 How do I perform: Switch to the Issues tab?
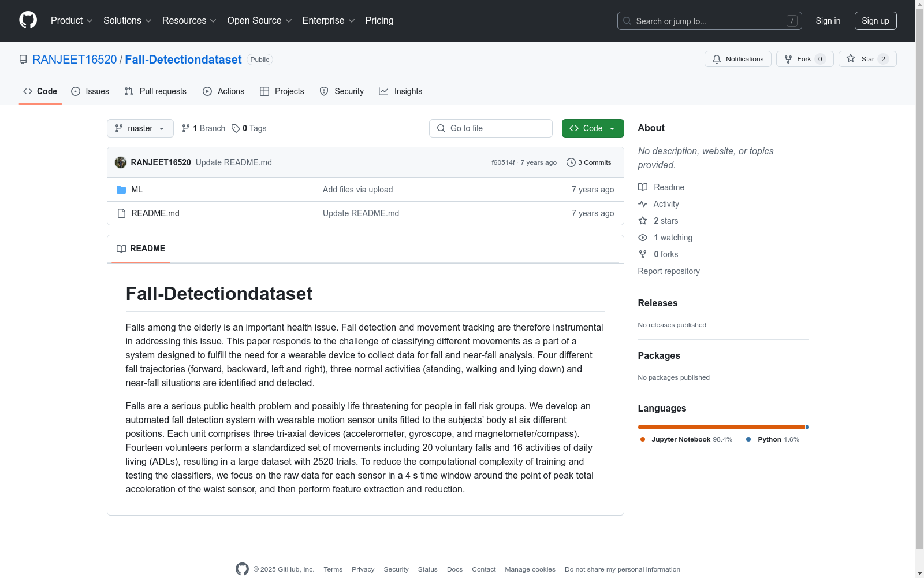pyautogui.click(x=90, y=91)
